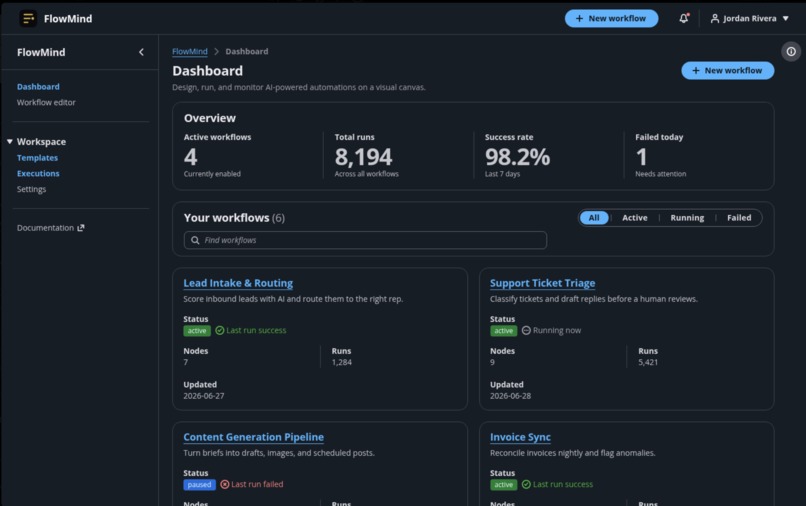Viewport: 806px width, 506px height.
Task: Click the Active workflows count 4
Action: point(190,157)
